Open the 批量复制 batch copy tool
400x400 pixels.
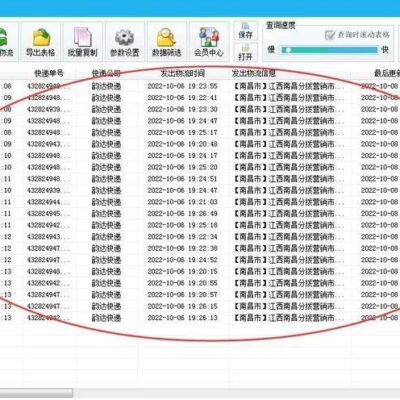coord(82,42)
